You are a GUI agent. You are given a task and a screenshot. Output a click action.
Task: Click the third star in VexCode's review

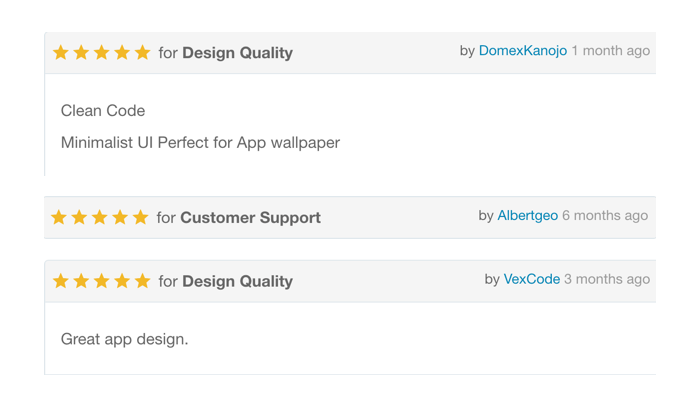click(x=102, y=281)
